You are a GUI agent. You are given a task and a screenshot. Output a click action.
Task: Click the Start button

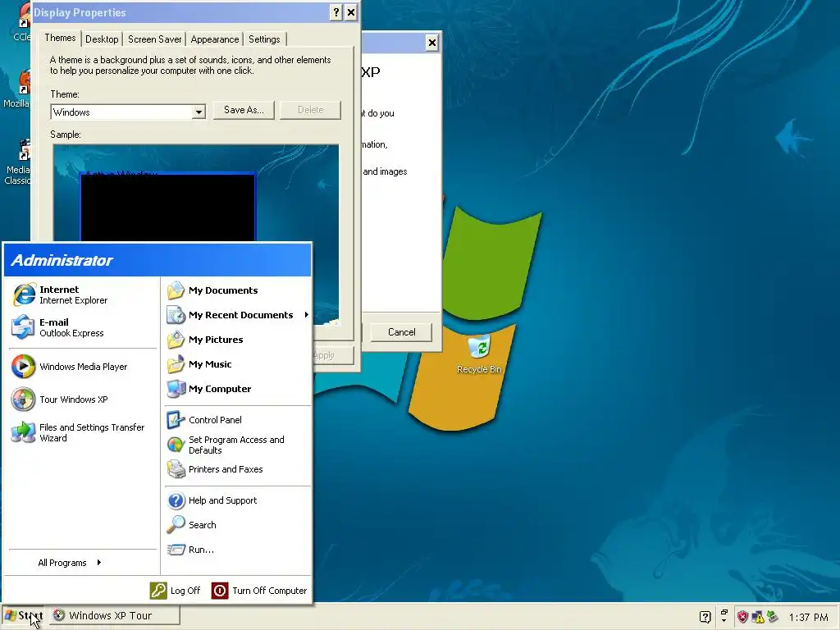point(24,616)
